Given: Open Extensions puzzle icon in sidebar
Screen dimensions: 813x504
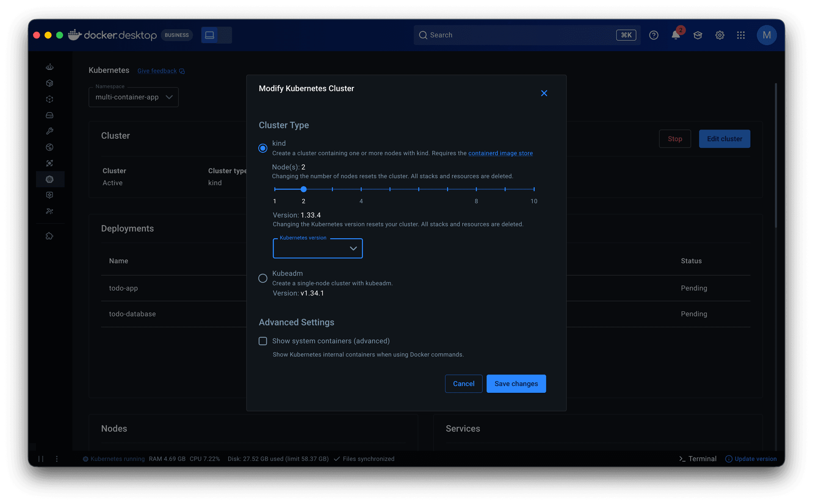Looking at the screenshot, I should point(50,236).
